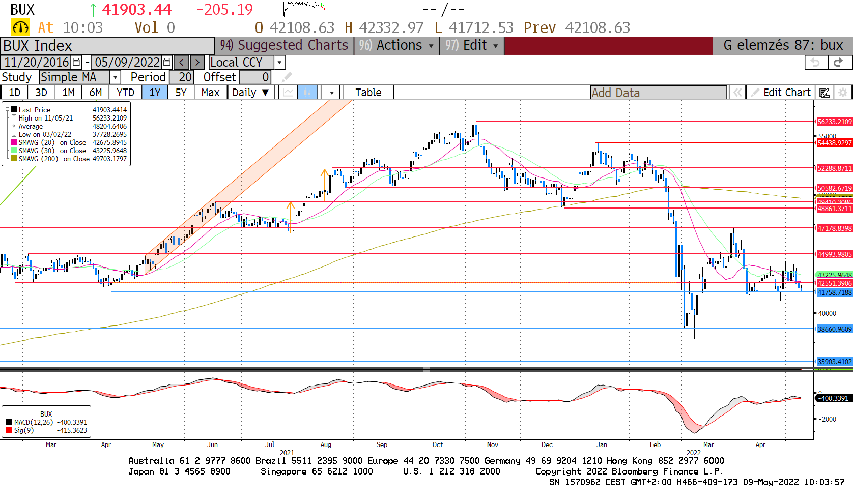Select the 1Y time range
The width and height of the screenshot is (853, 504).
pos(155,93)
